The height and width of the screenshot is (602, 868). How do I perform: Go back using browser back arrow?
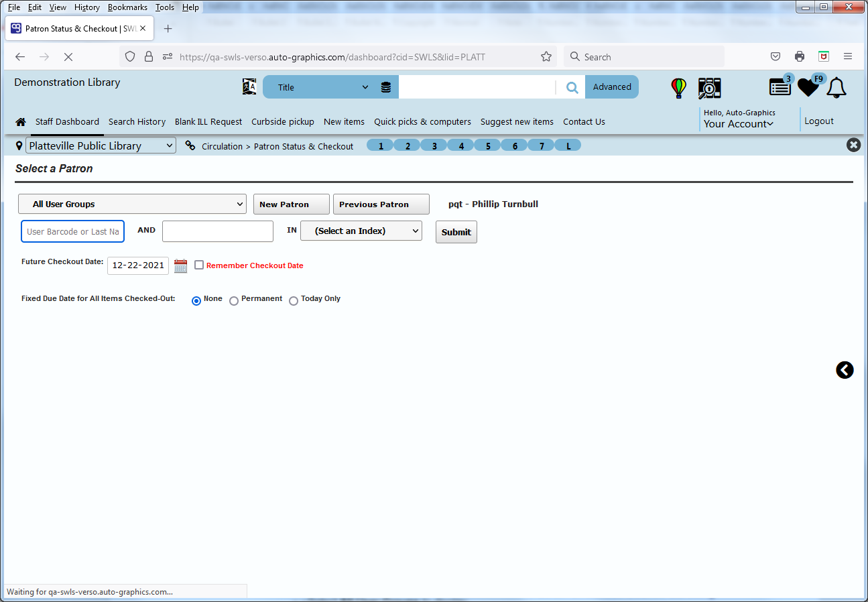[x=20, y=57]
